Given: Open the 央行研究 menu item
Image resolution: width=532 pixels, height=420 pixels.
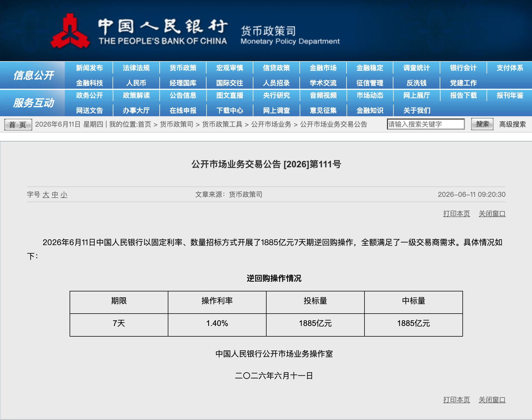Looking at the screenshot, I should pyautogui.click(x=276, y=95).
